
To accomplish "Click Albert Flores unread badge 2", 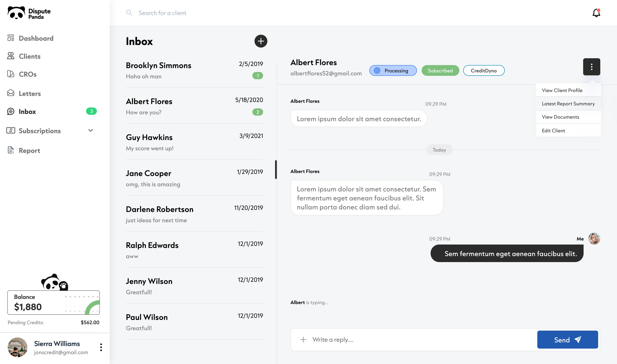I will [258, 112].
